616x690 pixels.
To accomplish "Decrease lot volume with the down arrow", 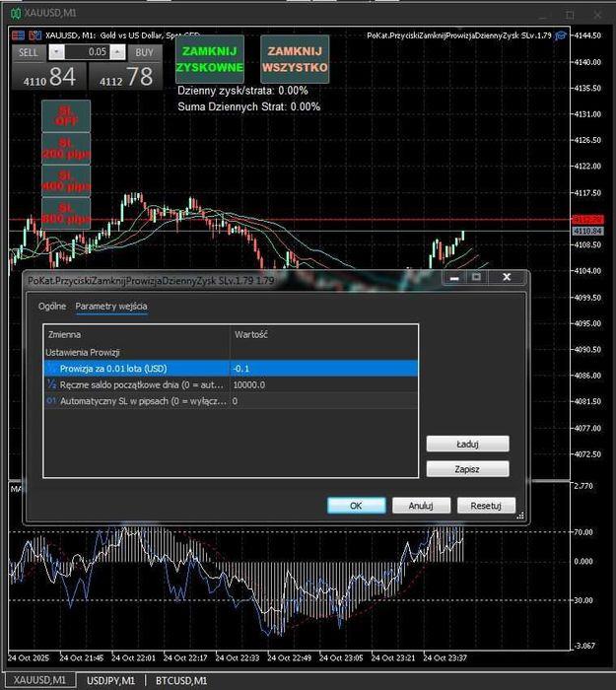I will 56,52.
